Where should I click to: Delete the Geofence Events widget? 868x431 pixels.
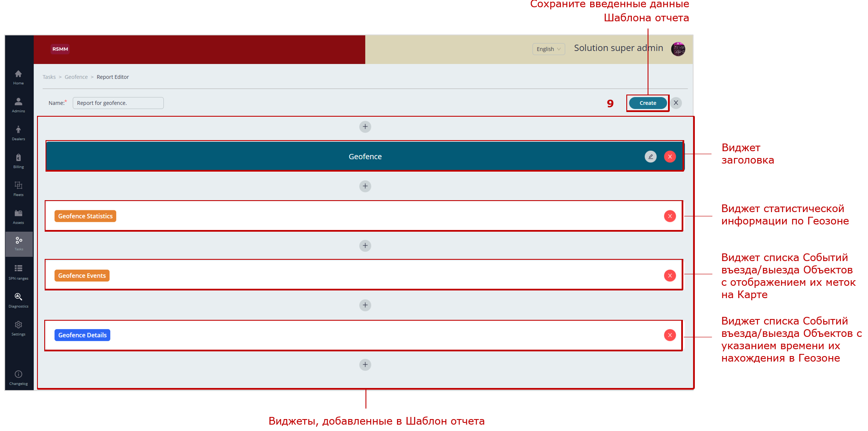(x=670, y=276)
